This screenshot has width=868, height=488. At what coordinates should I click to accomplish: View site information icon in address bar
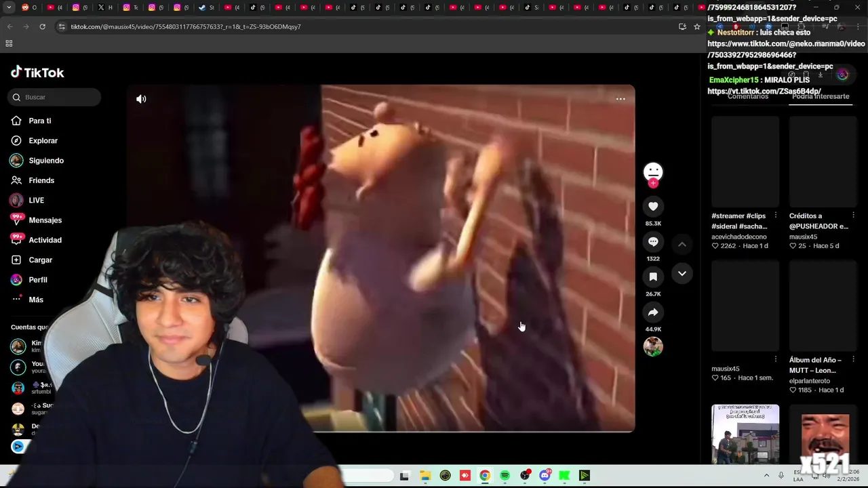pyautogui.click(x=62, y=26)
